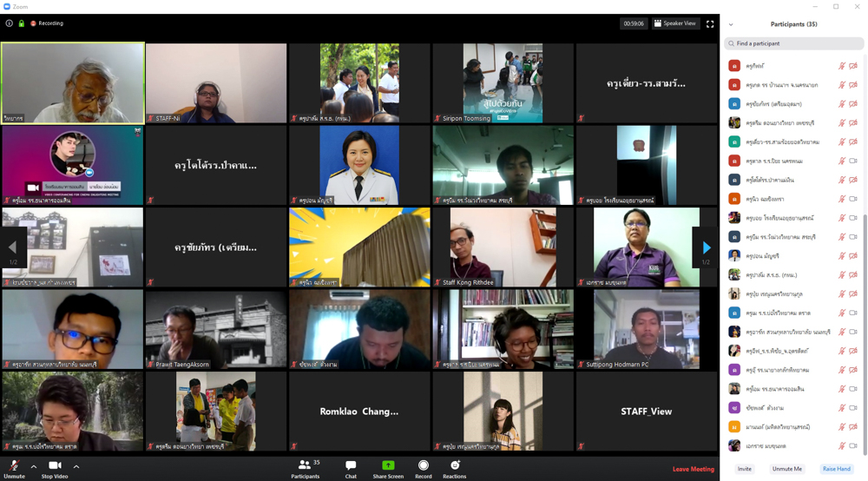Click the green encryption lock icon
868x481 pixels.
pos(22,23)
